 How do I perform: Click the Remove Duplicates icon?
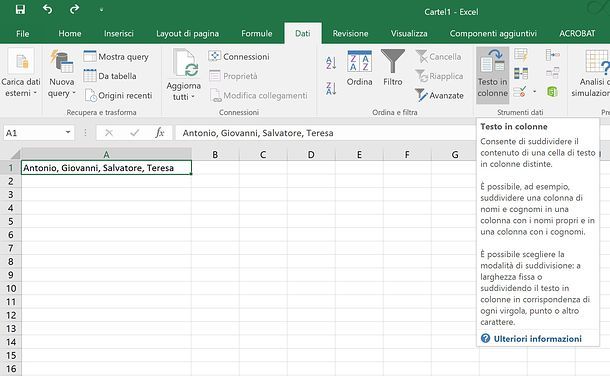coord(521,73)
